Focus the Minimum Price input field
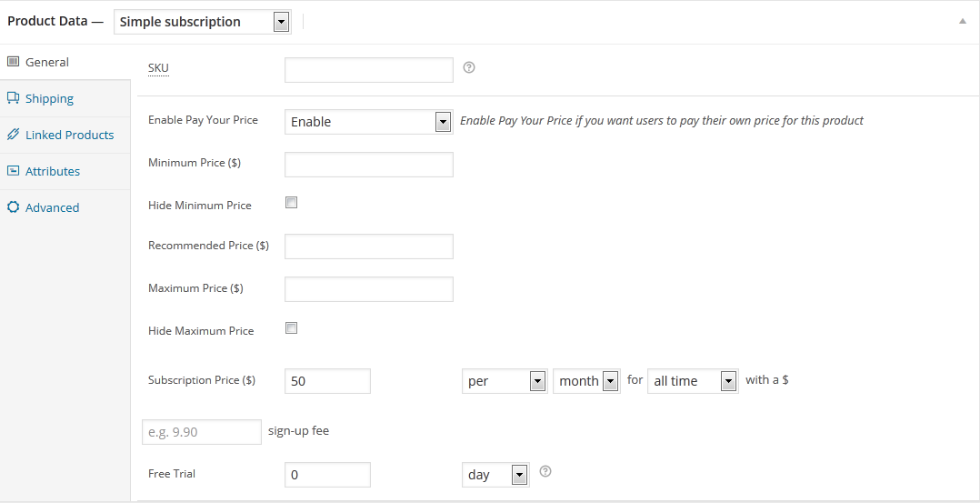 point(368,165)
